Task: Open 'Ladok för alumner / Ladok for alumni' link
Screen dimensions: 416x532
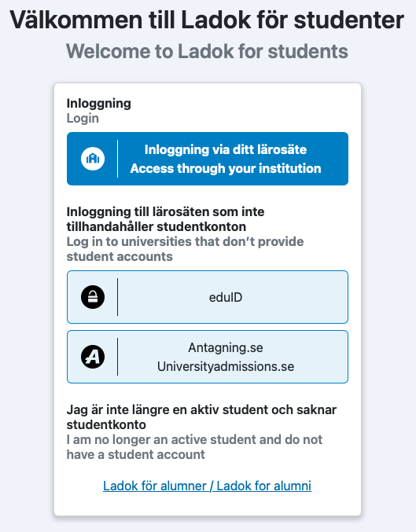Action: coord(207,486)
